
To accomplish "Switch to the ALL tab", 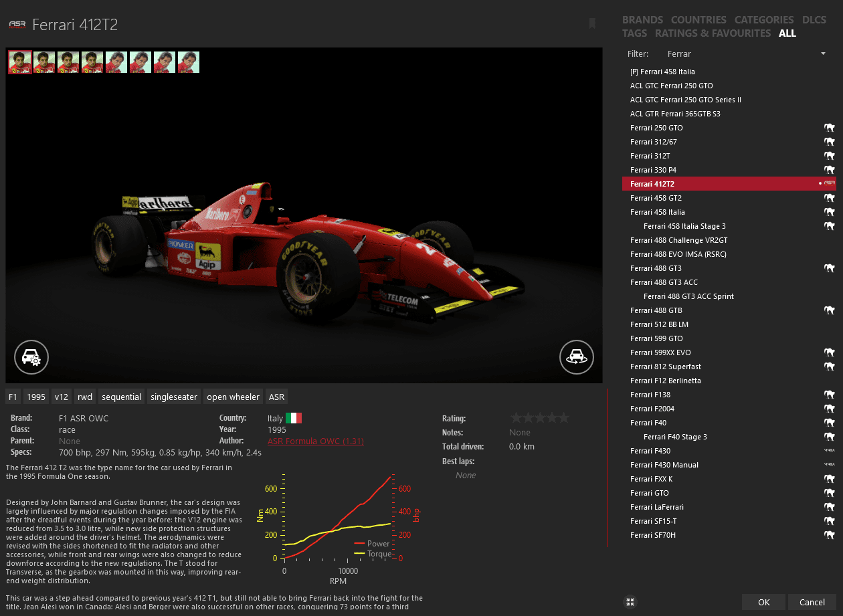I will 787,33.
